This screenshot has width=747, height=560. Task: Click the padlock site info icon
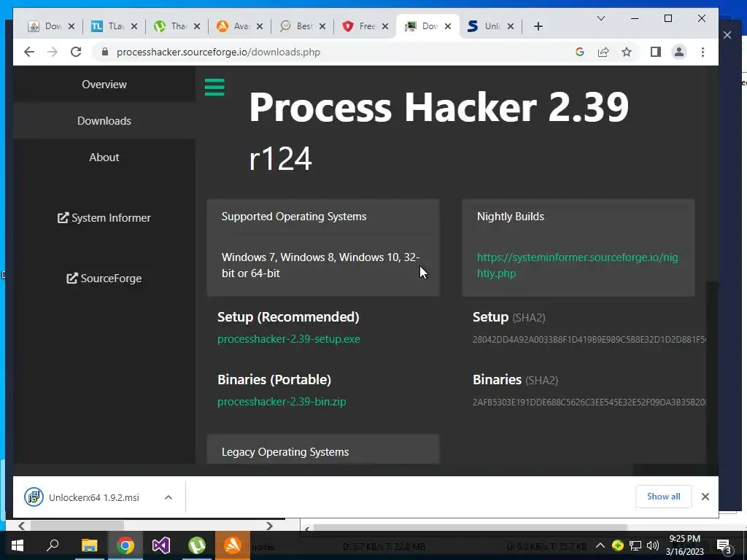click(105, 52)
